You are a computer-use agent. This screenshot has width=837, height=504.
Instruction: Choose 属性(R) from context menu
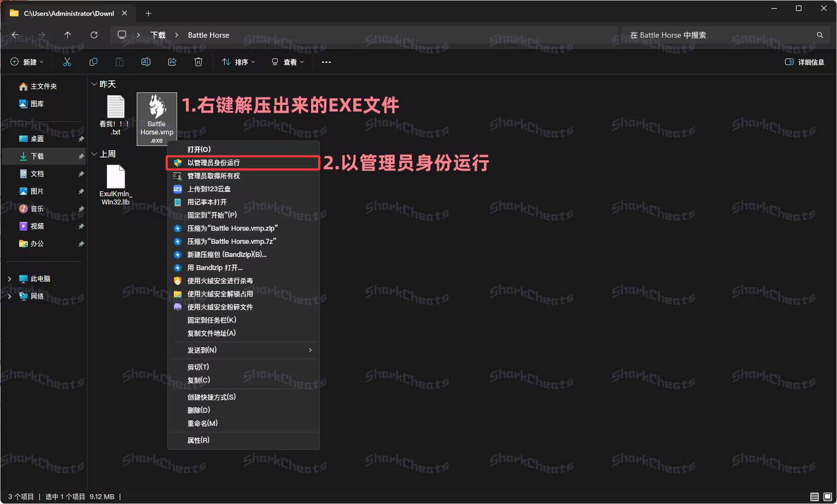pos(198,441)
